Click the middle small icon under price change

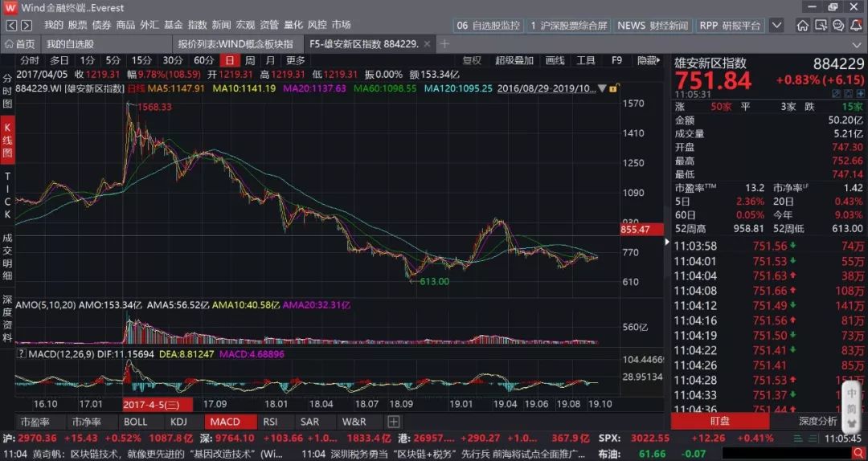(848, 95)
